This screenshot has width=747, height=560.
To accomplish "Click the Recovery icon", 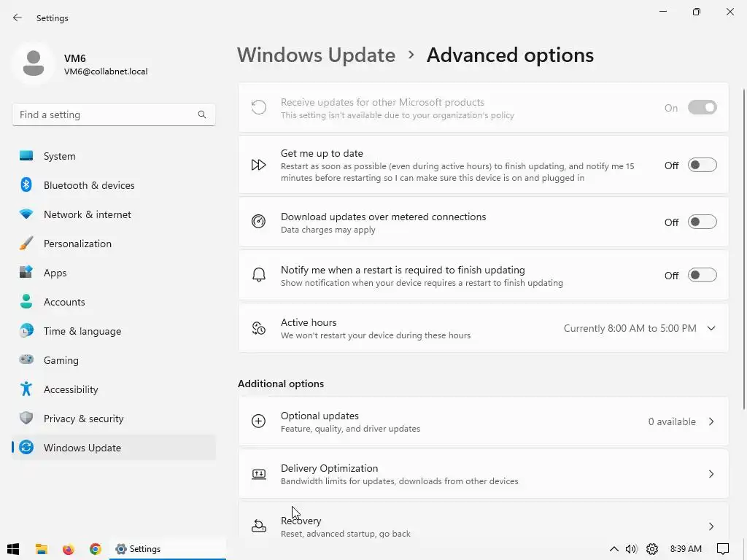I will coord(259,526).
